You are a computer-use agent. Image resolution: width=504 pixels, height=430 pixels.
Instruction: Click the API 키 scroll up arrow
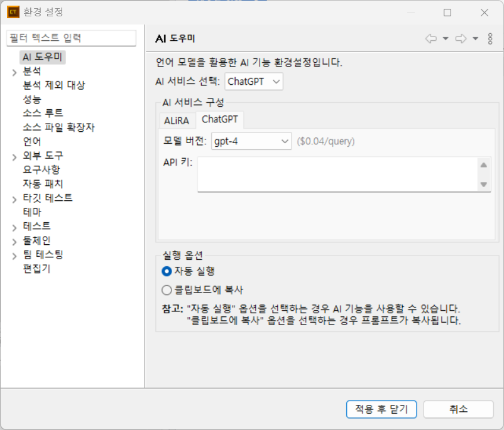(484, 165)
